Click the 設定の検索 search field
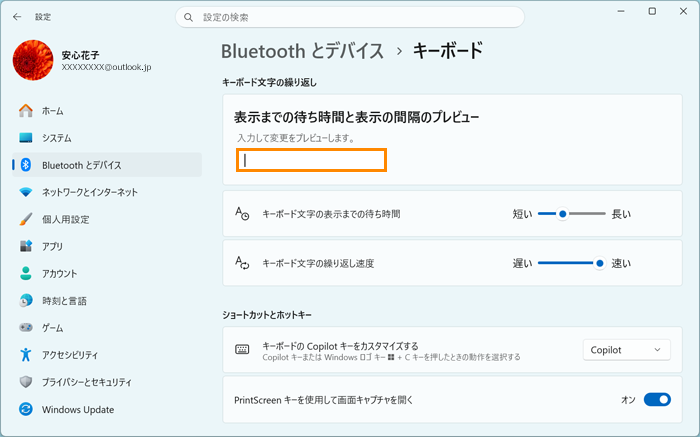Screen dimensions: 700x437 tap(350, 17)
